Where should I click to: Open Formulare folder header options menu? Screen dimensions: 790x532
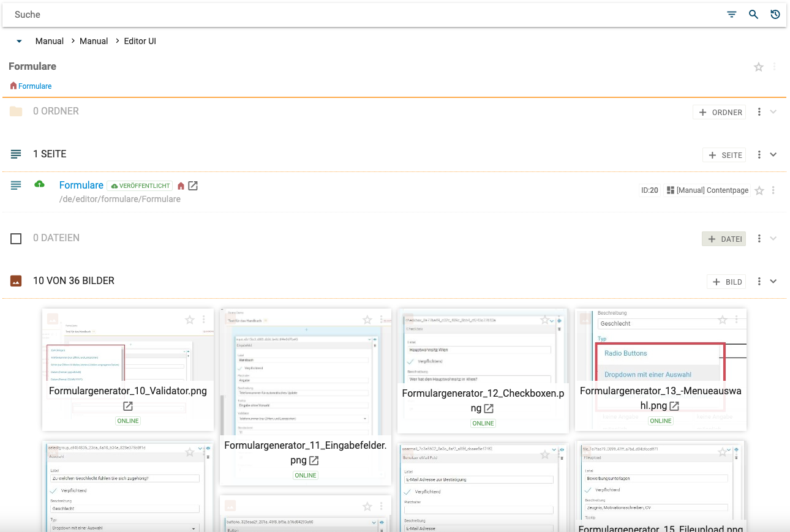774,67
